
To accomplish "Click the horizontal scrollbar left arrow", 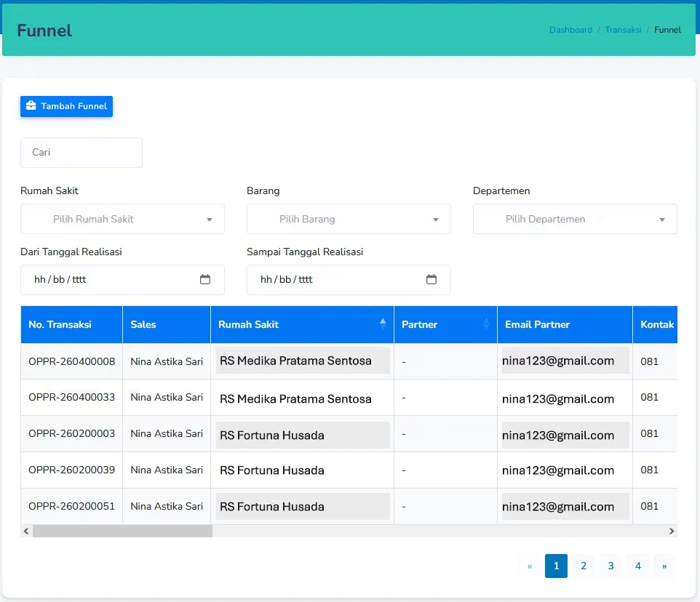I will click(x=26, y=531).
